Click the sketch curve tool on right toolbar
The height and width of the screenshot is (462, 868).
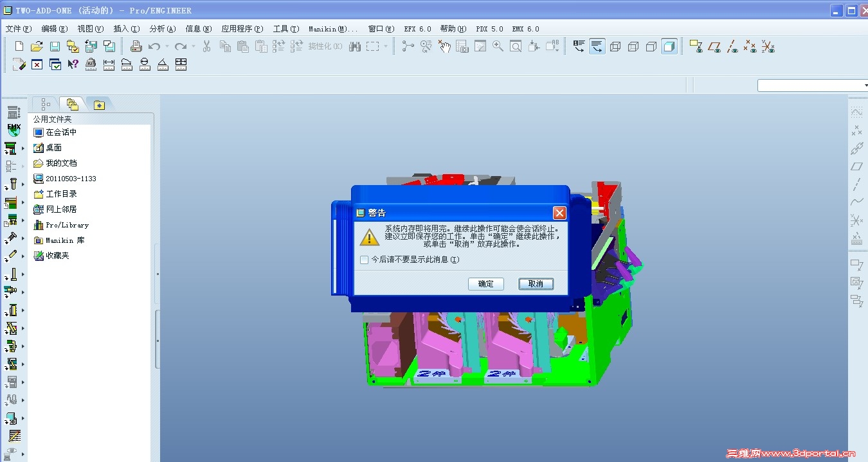tap(856, 112)
